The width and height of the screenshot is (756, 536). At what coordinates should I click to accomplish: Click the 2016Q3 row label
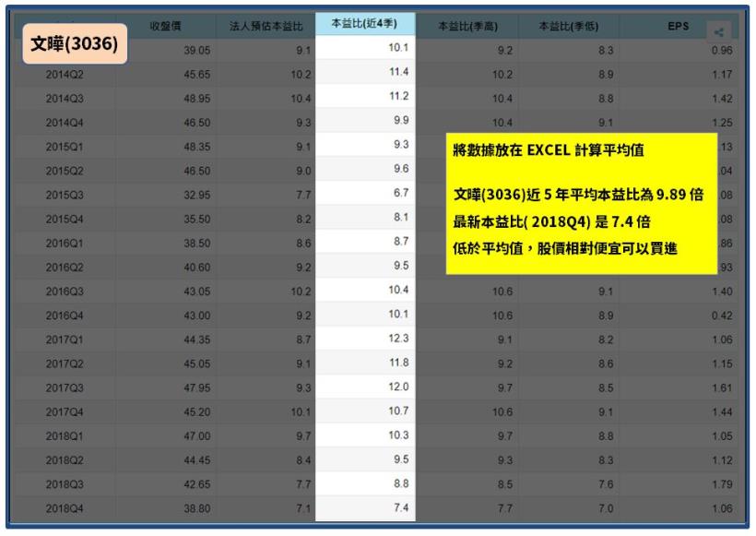click(65, 292)
